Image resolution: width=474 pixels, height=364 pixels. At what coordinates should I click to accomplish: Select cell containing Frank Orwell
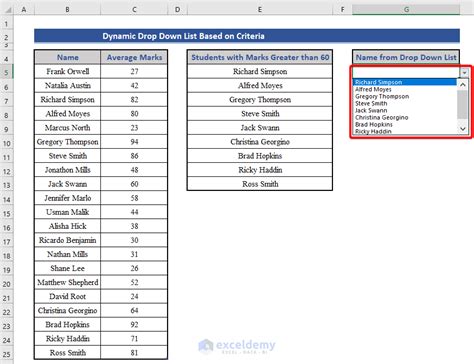click(67, 71)
